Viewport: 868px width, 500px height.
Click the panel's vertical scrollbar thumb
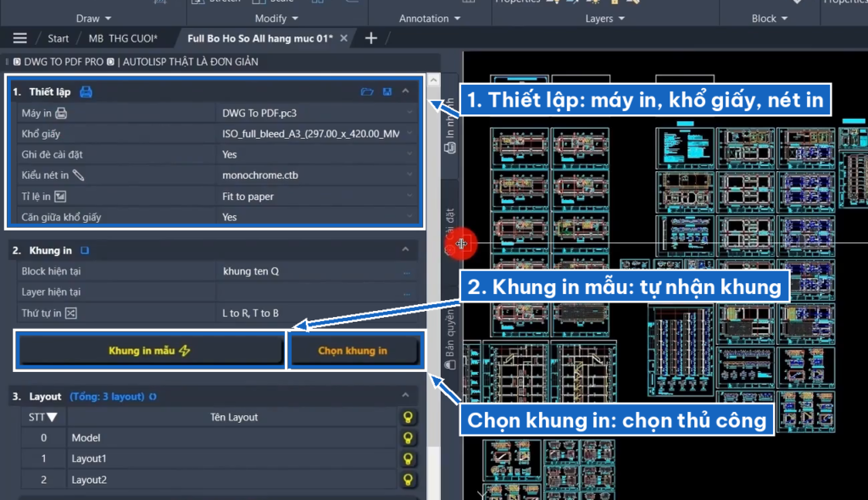pos(433,266)
